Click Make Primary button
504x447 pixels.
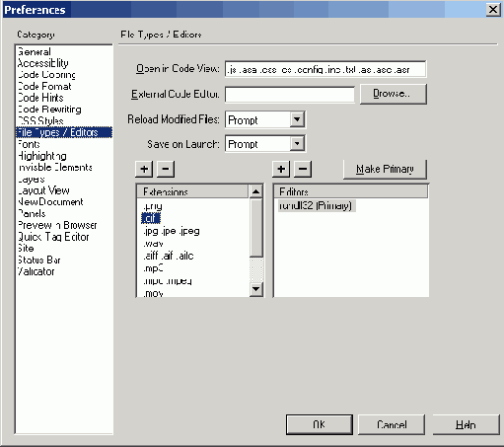click(385, 169)
